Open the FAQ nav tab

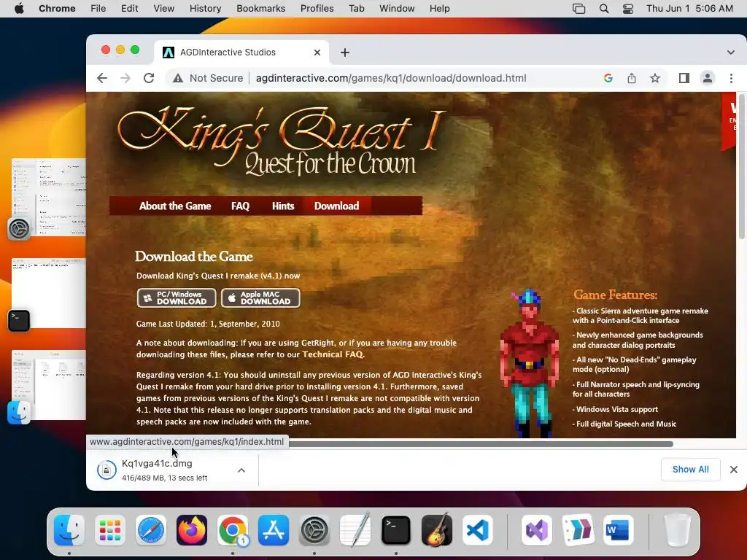tap(240, 206)
